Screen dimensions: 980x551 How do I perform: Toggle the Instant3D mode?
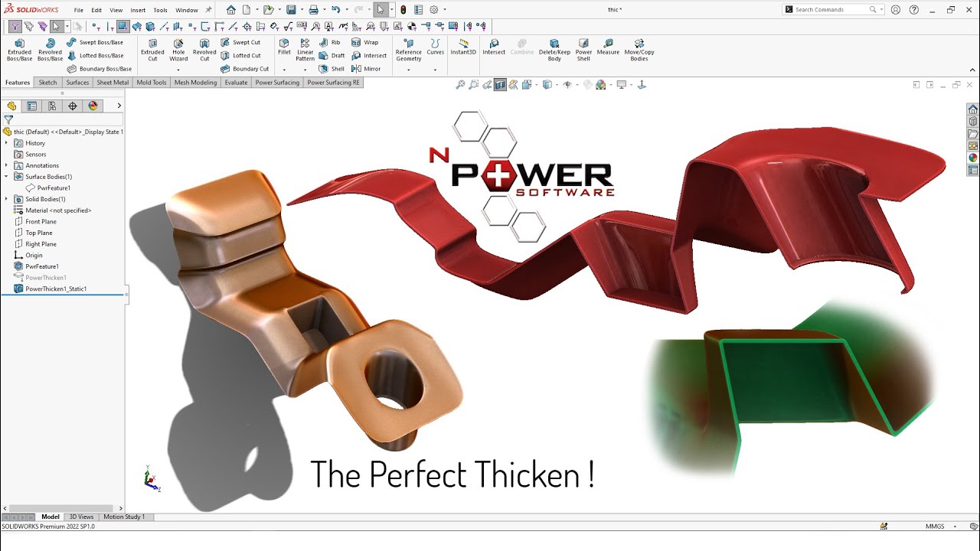463,47
